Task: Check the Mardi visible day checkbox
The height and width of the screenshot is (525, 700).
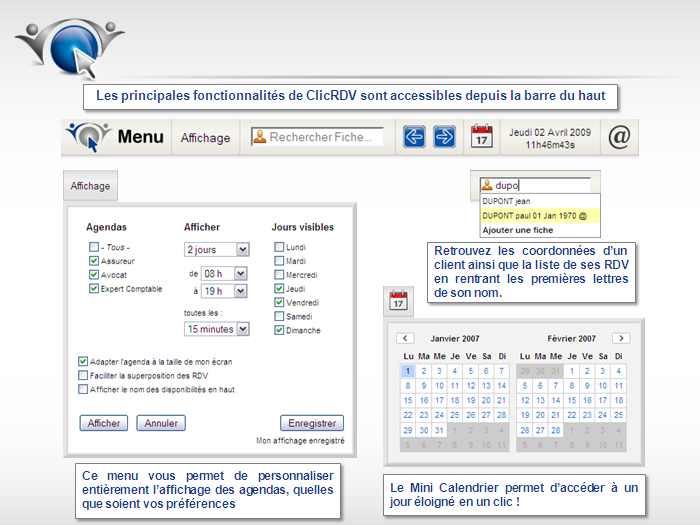Action: coord(279,261)
